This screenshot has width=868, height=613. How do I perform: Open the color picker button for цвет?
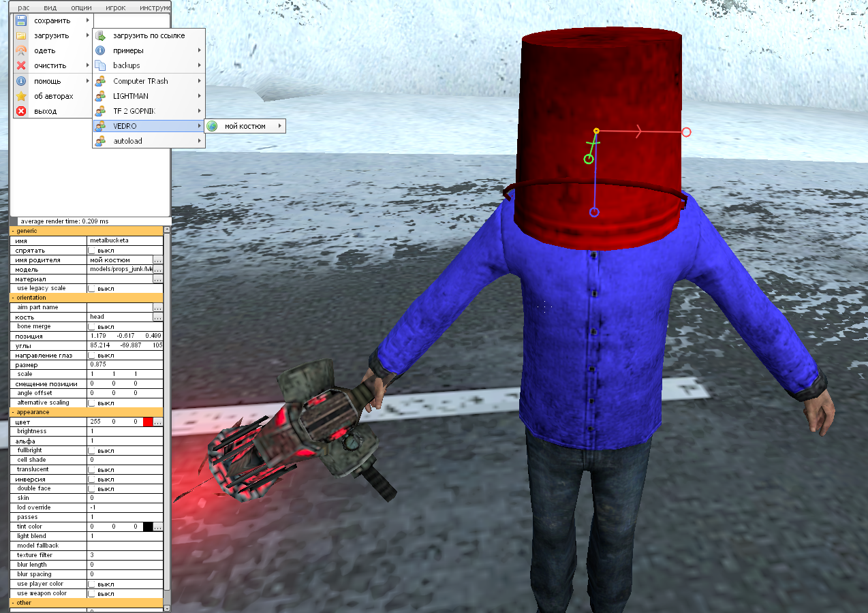tap(158, 422)
